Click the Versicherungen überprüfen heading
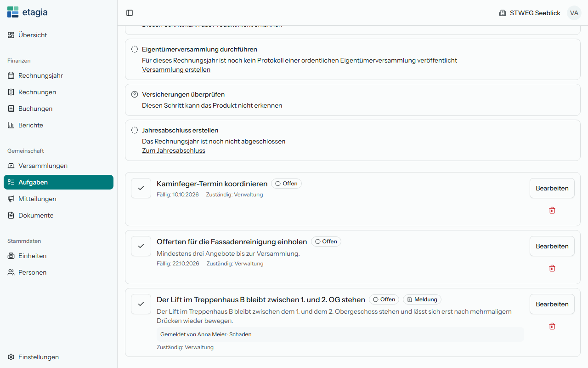Screen dimensions: 588x368 [183, 94]
